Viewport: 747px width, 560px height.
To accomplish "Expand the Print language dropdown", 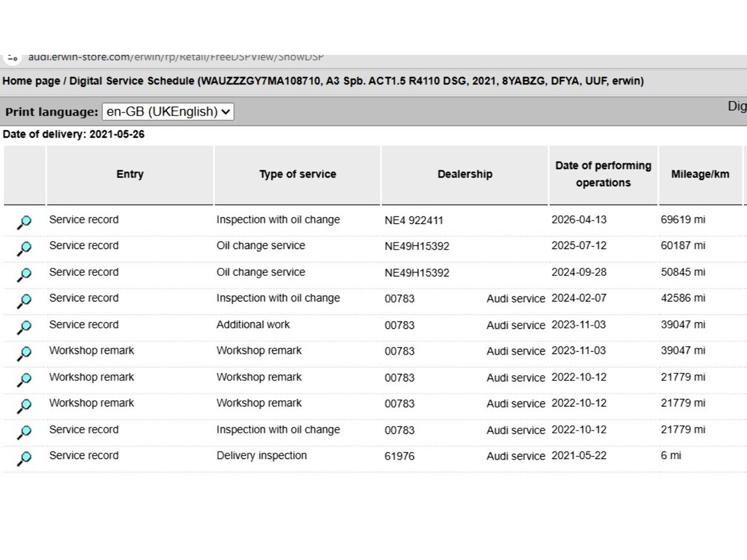I will (x=168, y=111).
